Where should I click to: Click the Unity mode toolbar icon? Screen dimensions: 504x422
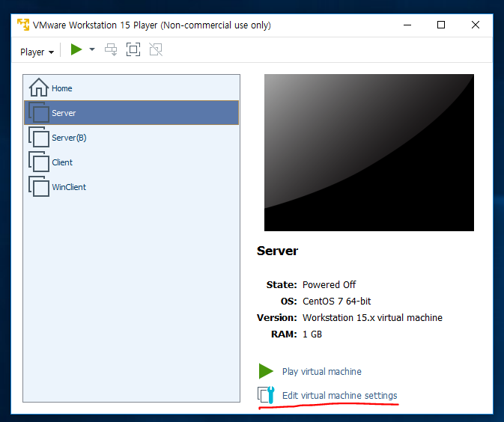(156, 49)
